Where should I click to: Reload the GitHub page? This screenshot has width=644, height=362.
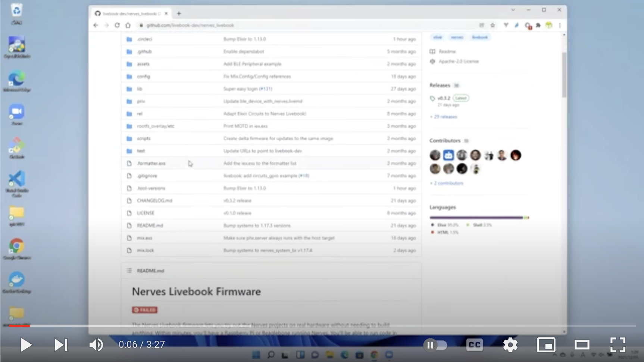[x=117, y=25]
